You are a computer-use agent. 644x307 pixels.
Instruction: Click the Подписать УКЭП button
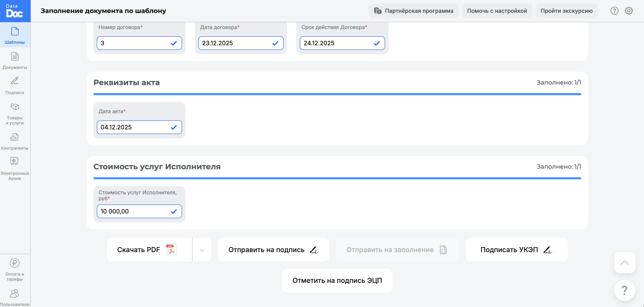click(516, 249)
